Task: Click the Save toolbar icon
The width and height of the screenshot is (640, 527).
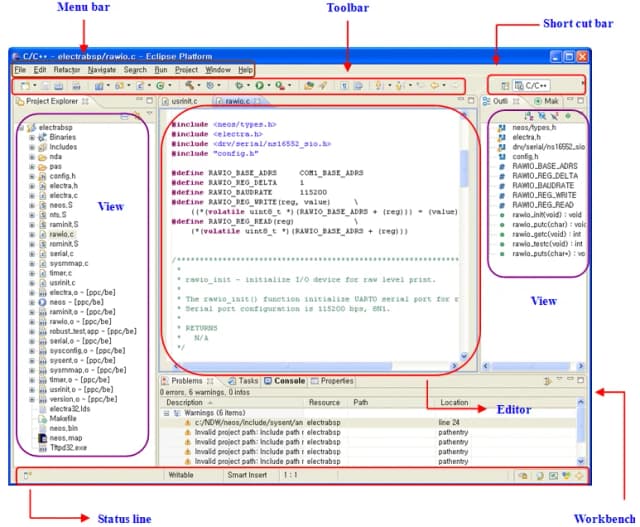Action: [46, 86]
